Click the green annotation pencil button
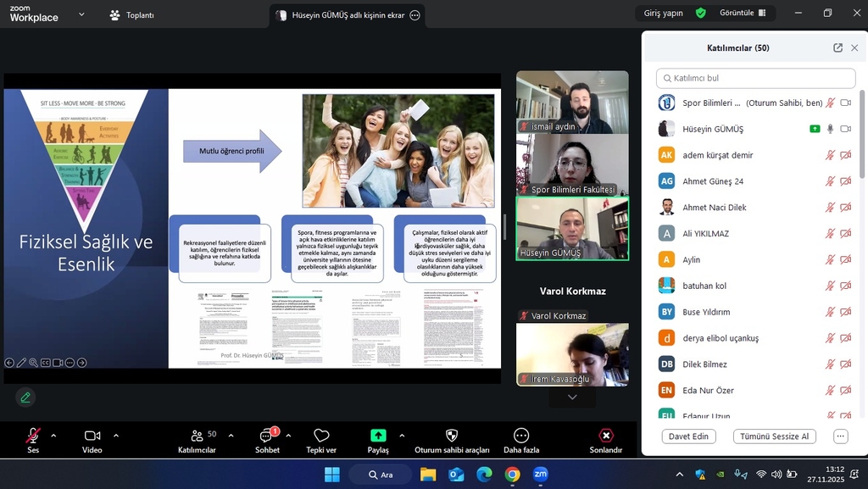Image resolution: width=868 pixels, height=489 pixels. click(25, 397)
